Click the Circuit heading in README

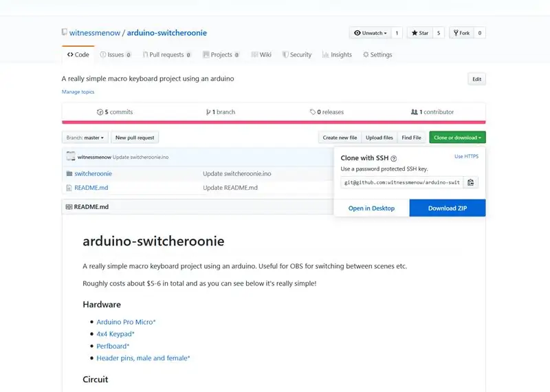pos(96,380)
